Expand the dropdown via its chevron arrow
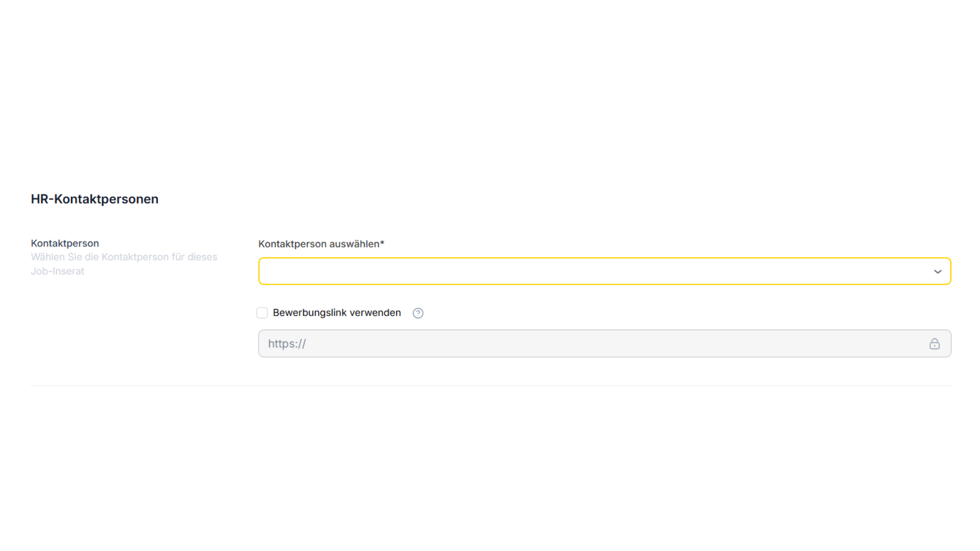The image size is (980, 551). [x=938, y=271]
